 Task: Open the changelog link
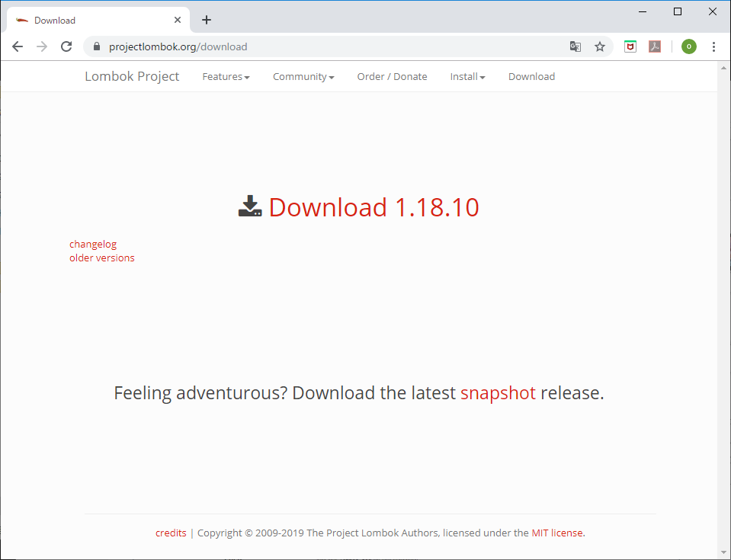(x=93, y=245)
